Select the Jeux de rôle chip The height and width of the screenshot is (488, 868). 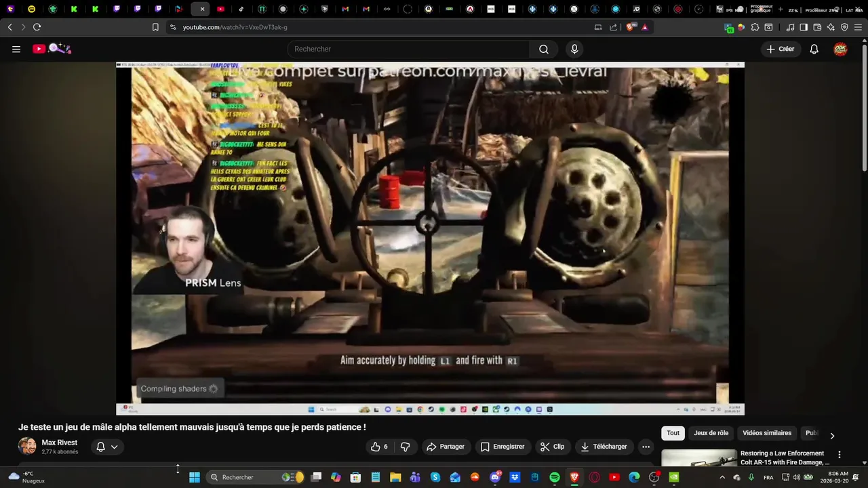tap(711, 433)
